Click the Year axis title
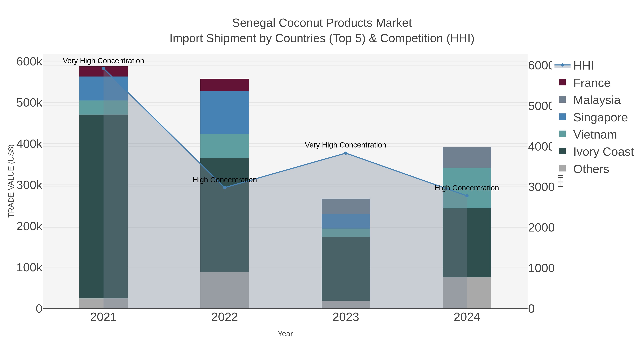The width and height of the screenshot is (644, 362). tap(285, 334)
